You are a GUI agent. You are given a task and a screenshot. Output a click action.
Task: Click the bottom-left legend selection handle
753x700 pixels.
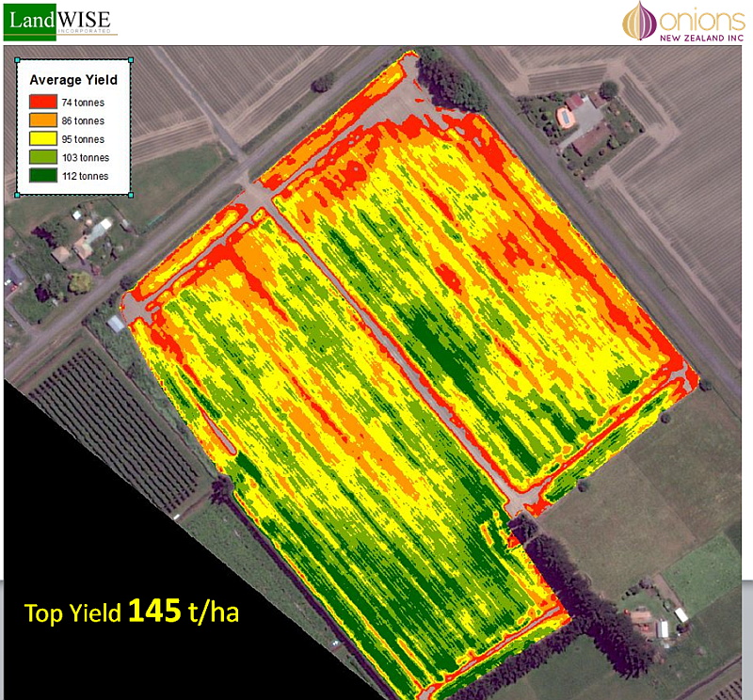(17, 195)
